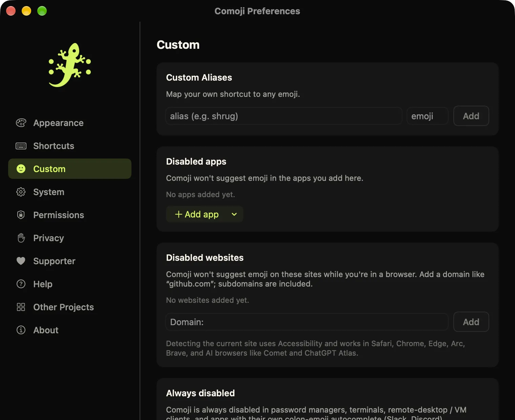Click the Custom smiley face icon
Image resolution: width=515 pixels, height=420 pixels.
pyautogui.click(x=21, y=169)
